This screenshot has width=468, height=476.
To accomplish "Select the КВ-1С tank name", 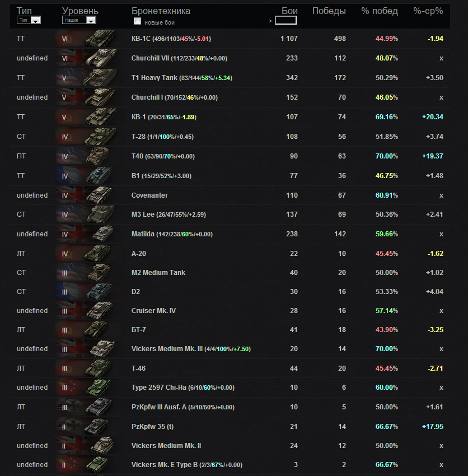I will click(x=141, y=39).
